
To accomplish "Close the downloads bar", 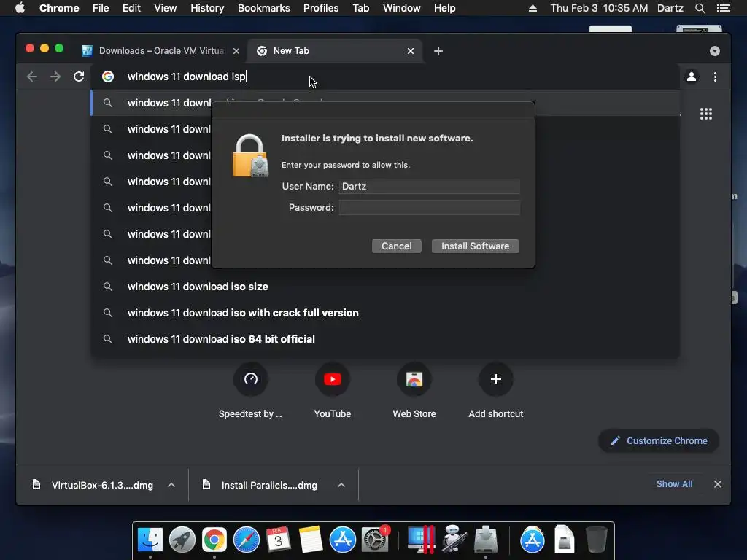I will (x=718, y=484).
